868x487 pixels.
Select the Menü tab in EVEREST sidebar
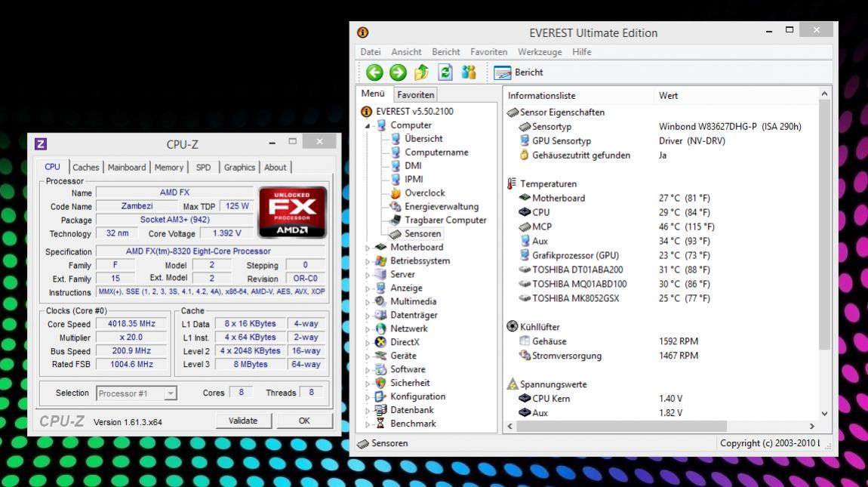pyautogui.click(x=373, y=94)
